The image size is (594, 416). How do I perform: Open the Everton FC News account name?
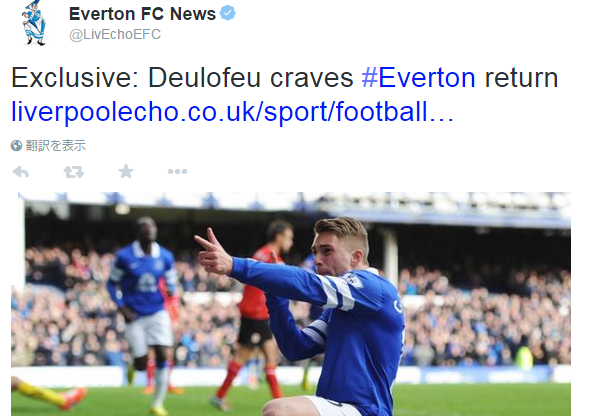click(142, 14)
